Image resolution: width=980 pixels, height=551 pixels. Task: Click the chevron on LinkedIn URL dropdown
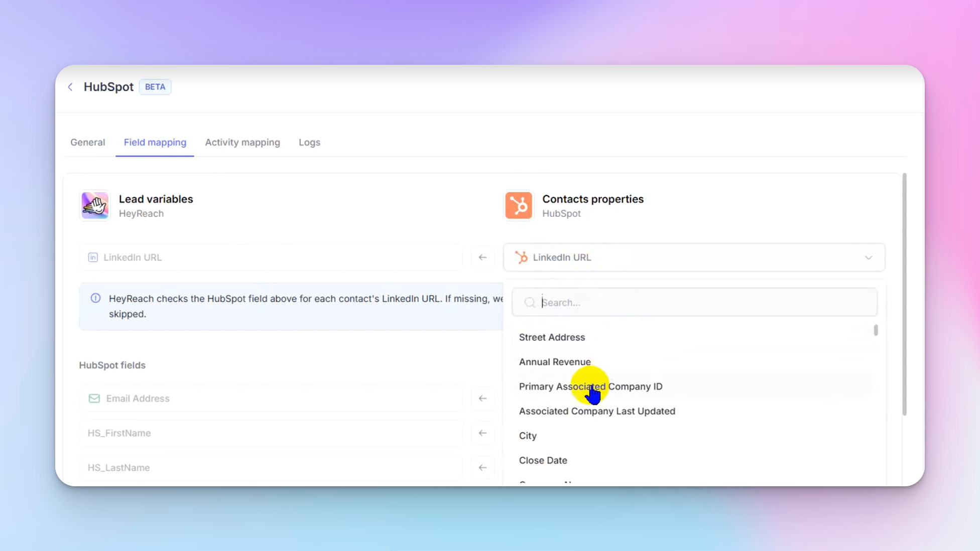[869, 258]
